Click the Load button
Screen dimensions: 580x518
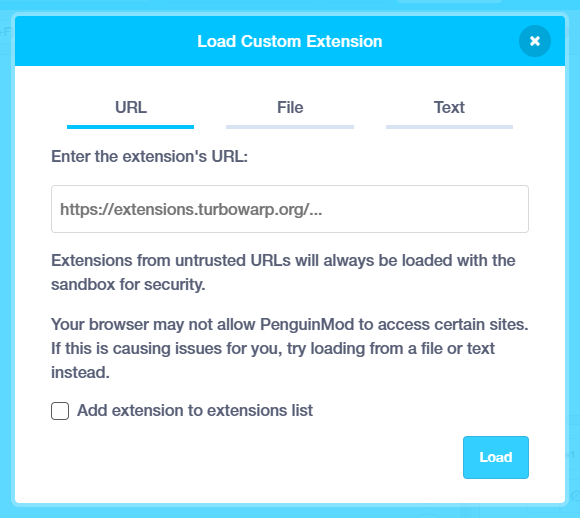coord(496,457)
